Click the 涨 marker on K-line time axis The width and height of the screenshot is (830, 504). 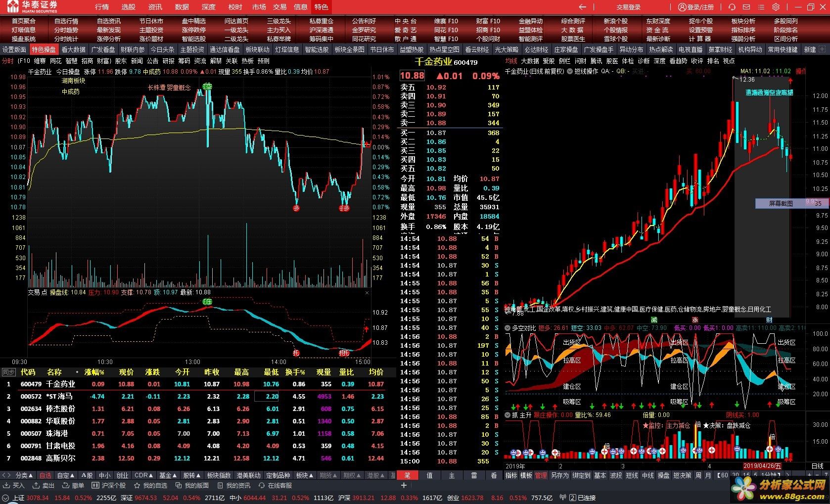[695, 321]
